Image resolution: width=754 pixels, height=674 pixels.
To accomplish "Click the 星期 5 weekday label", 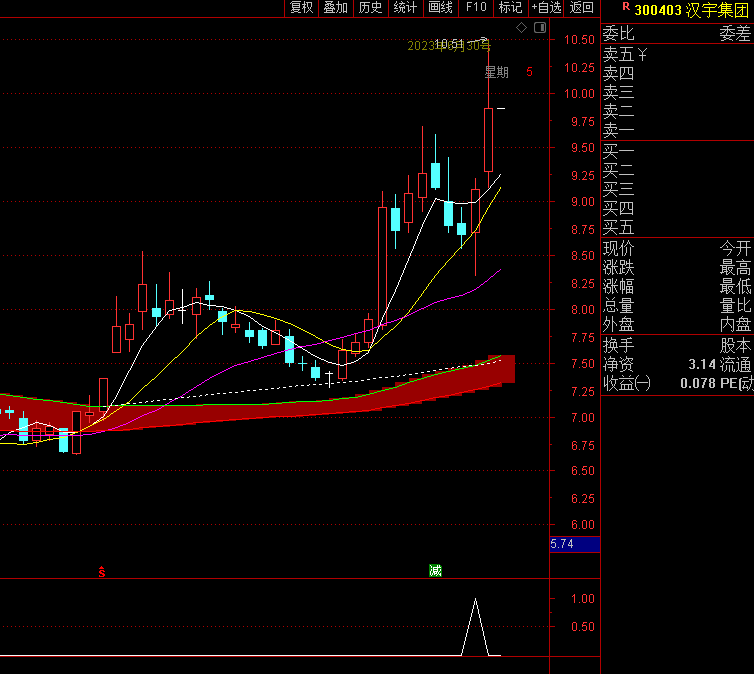I will pos(508,72).
